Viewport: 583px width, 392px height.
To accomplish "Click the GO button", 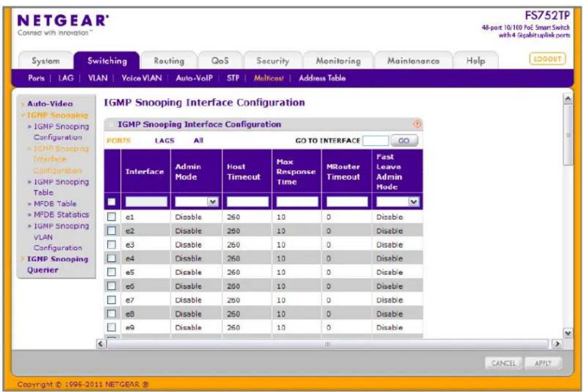I will click(404, 140).
